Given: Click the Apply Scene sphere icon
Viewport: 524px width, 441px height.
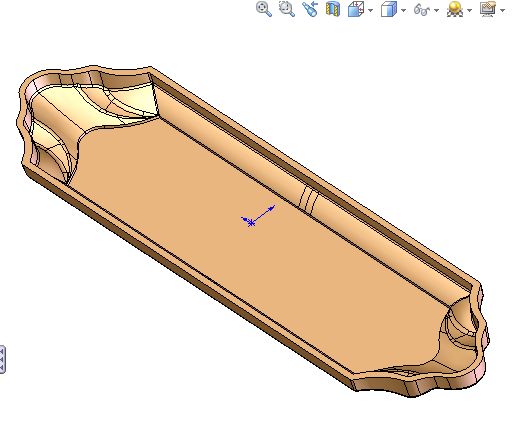Looking at the screenshot, I should tap(455, 9).
